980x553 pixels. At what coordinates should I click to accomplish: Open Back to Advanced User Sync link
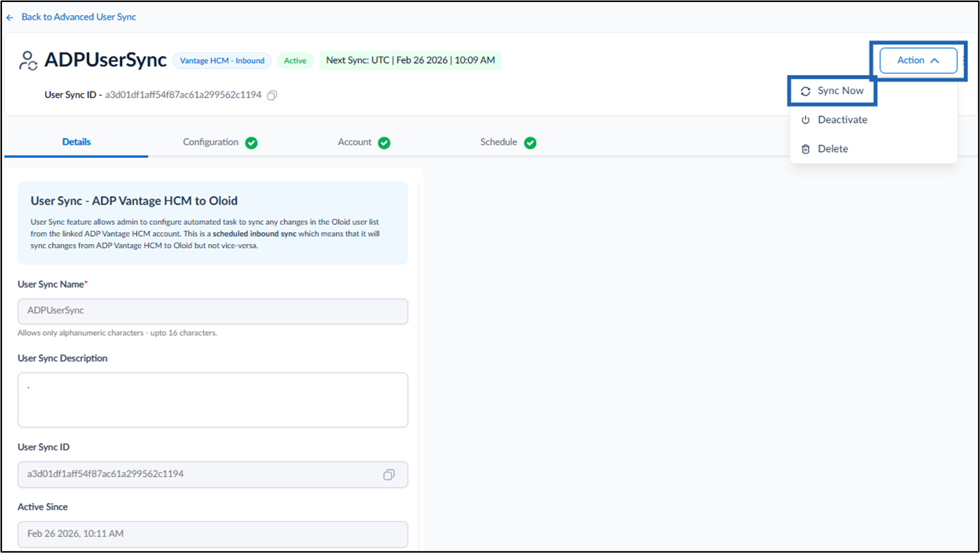[78, 17]
